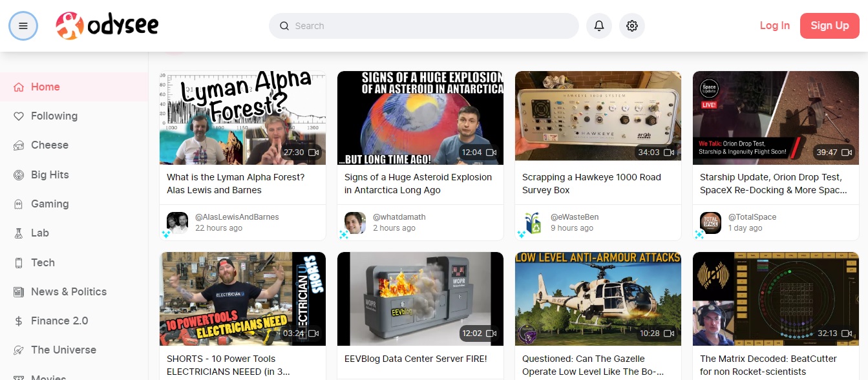Image resolution: width=868 pixels, height=380 pixels.
Task: Click the Odysee logo
Action: (107, 26)
